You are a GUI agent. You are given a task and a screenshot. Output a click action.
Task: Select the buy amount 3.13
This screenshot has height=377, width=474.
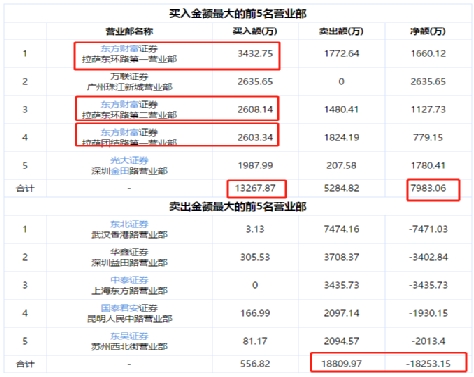(x=255, y=229)
